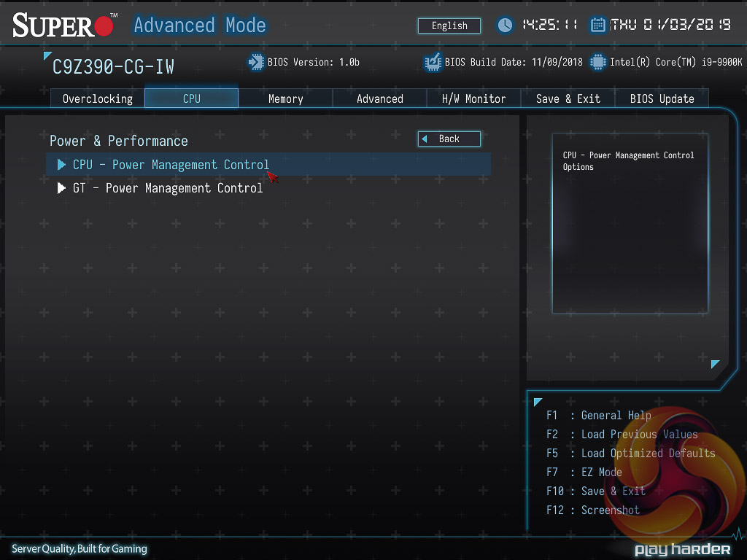Image resolution: width=747 pixels, height=560 pixels.
Task: Click the BIOS Version chip icon
Action: [256, 62]
